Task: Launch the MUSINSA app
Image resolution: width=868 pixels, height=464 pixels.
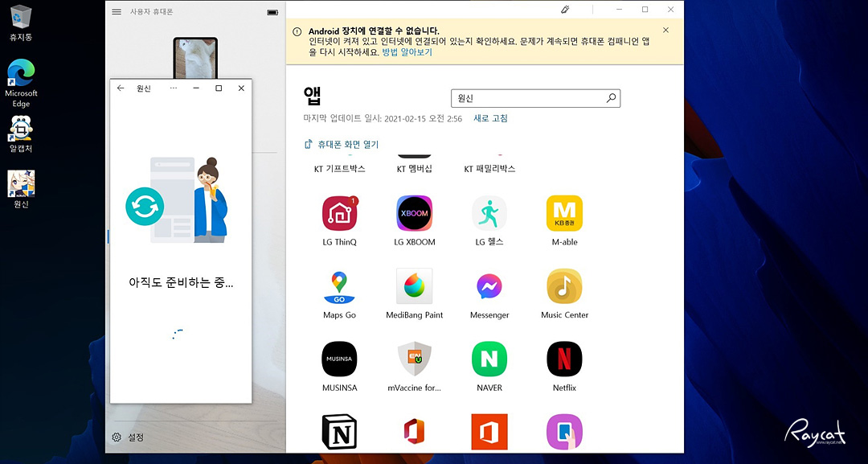Action: click(339, 359)
